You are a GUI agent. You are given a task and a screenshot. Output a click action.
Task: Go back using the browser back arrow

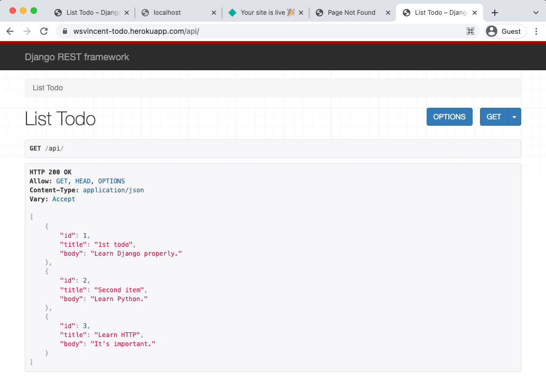[10, 31]
